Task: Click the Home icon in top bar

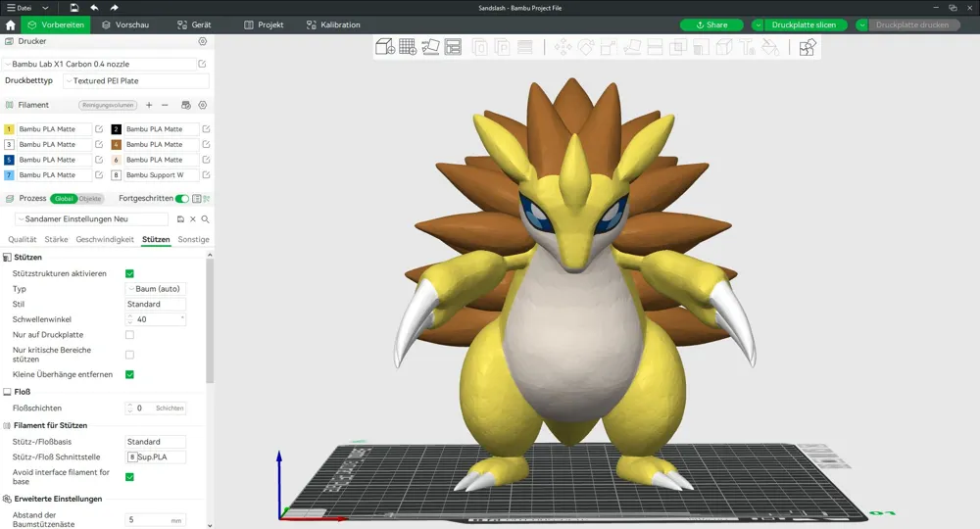Action: tap(10, 25)
